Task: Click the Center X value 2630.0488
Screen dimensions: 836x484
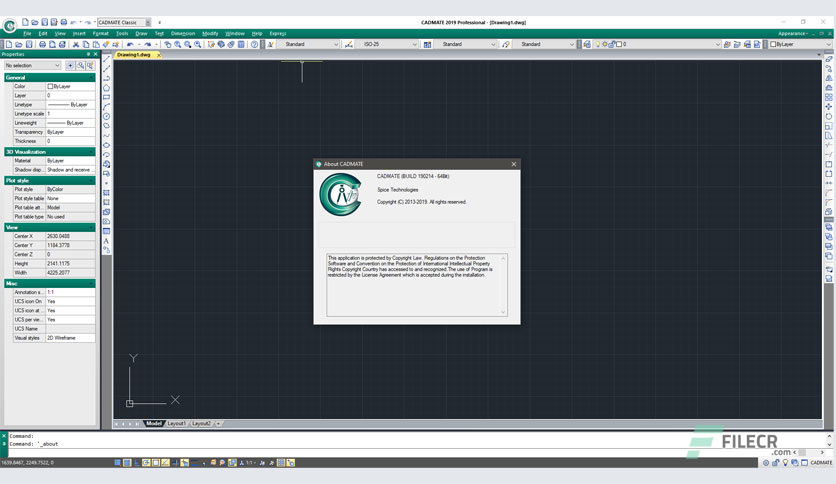Action: point(70,236)
